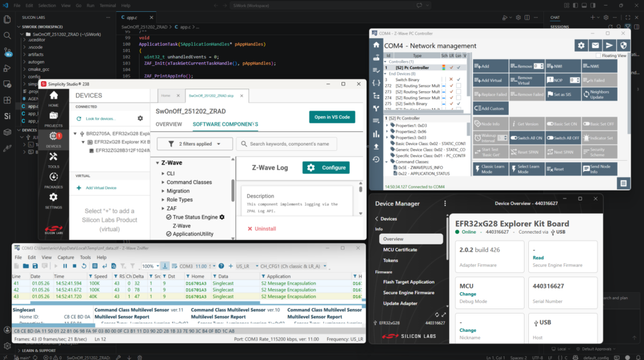Image resolution: width=644 pixels, height=360 pixels.
Task: Open Extensions in VS Code activity bar
Action: 7,100
